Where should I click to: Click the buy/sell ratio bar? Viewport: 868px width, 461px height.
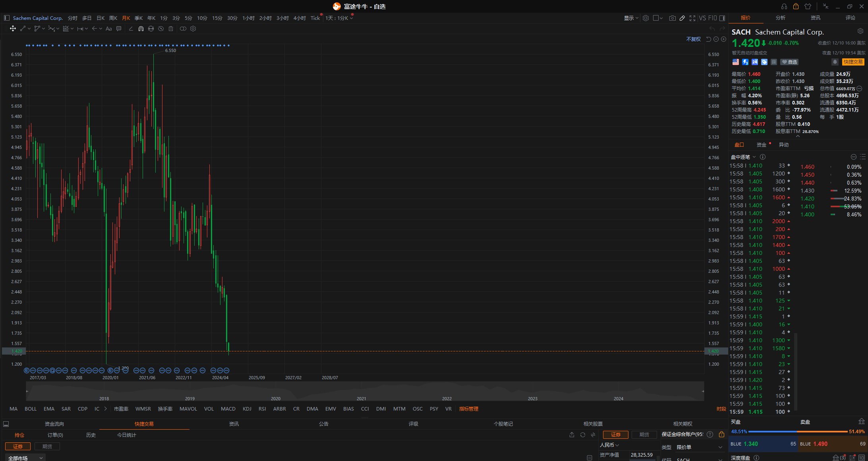[798, 431]
